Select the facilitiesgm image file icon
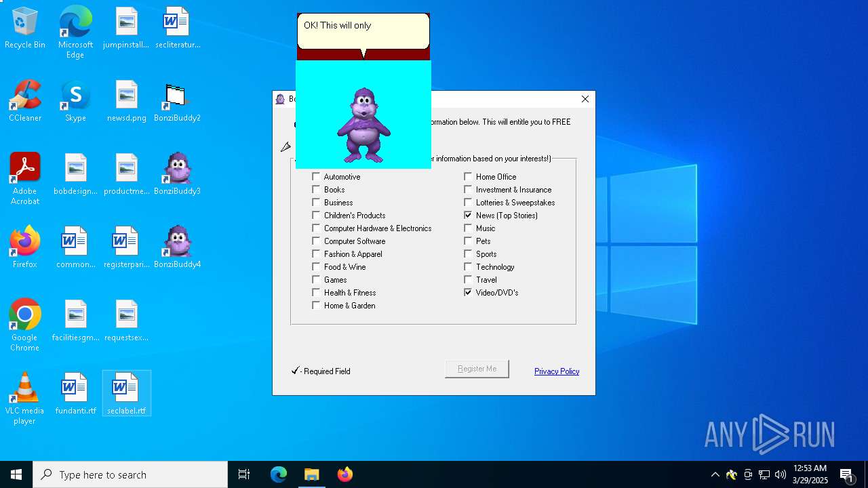This screenshot has height=488, width=868. pos(75,321)
